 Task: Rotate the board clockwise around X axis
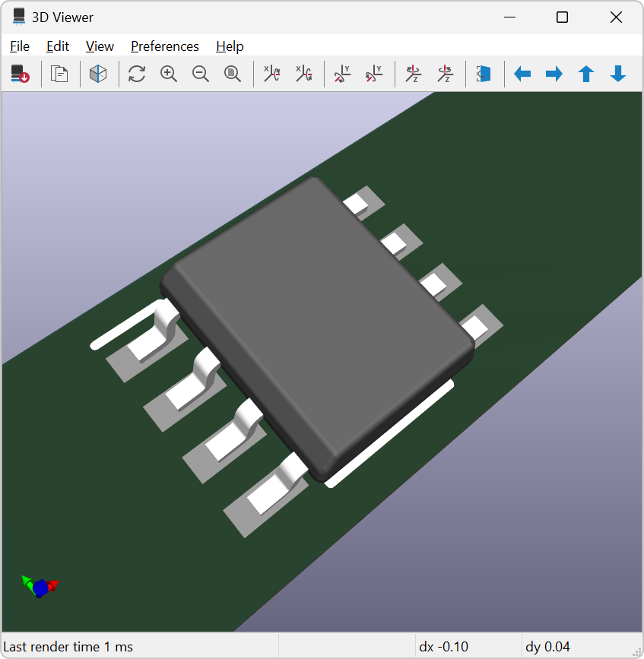click(x=271, y=74)
